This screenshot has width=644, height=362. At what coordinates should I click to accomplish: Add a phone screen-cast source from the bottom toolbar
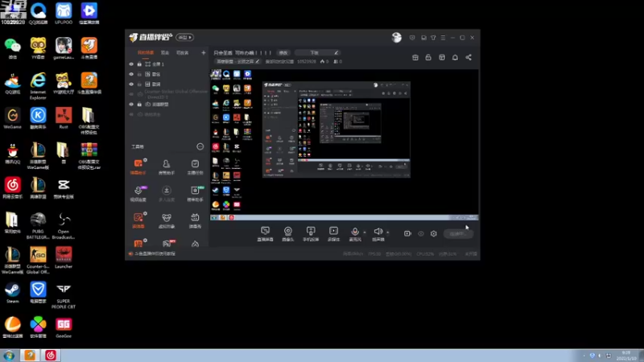311,233
